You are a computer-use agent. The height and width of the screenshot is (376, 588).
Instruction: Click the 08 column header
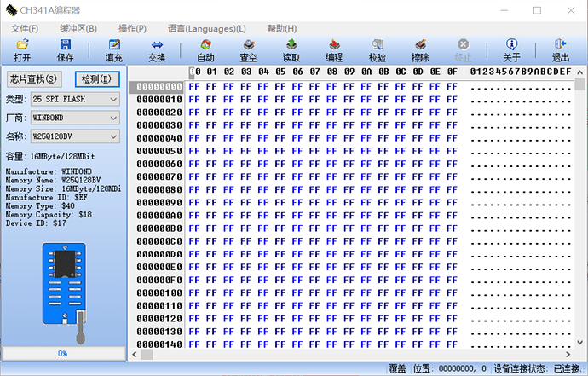click(x=331, y=72)
